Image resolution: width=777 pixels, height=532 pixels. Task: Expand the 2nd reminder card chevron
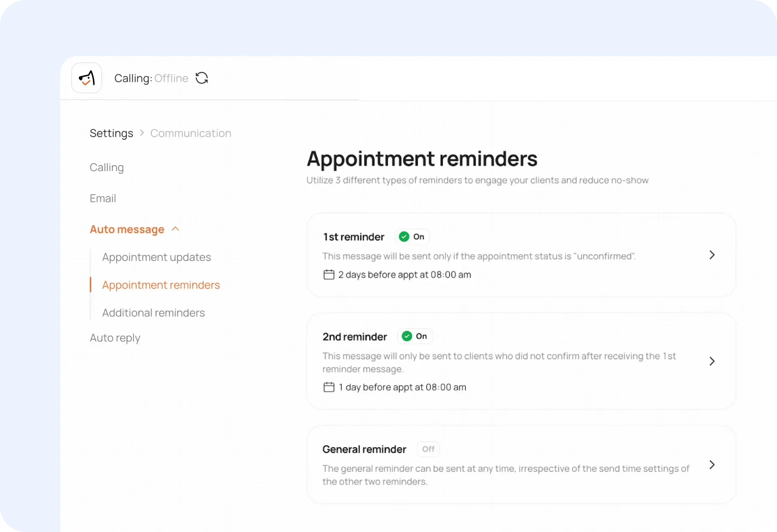712,361
